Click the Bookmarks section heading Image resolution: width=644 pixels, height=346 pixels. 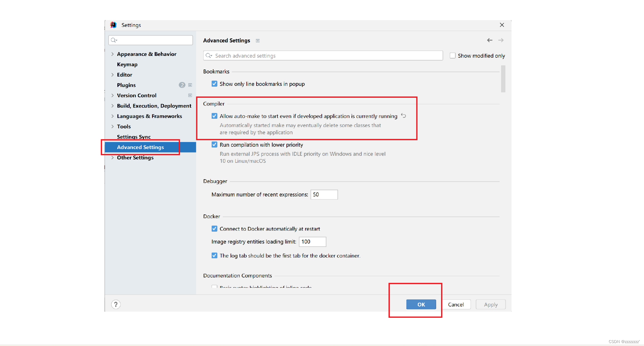coord(216,72)
